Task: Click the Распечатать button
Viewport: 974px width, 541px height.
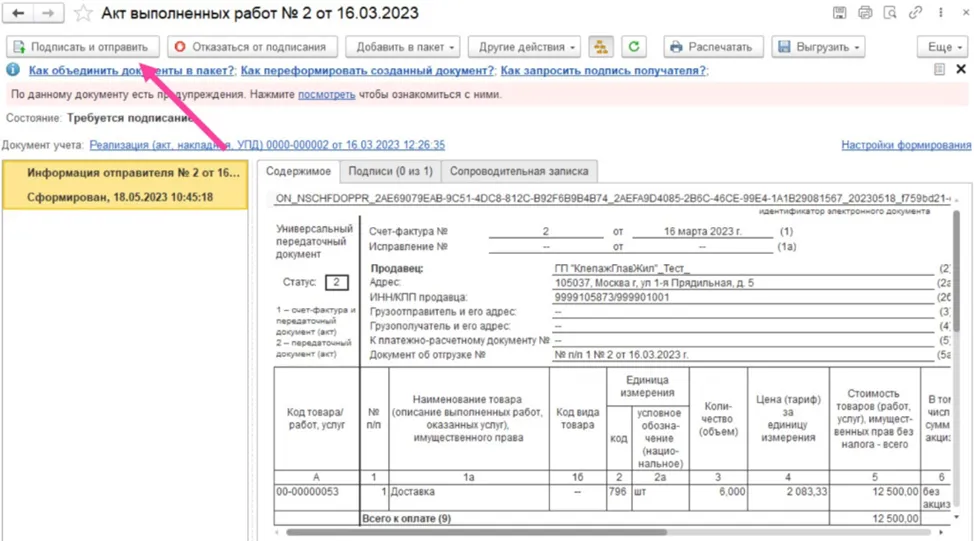Action: (713, 47)
